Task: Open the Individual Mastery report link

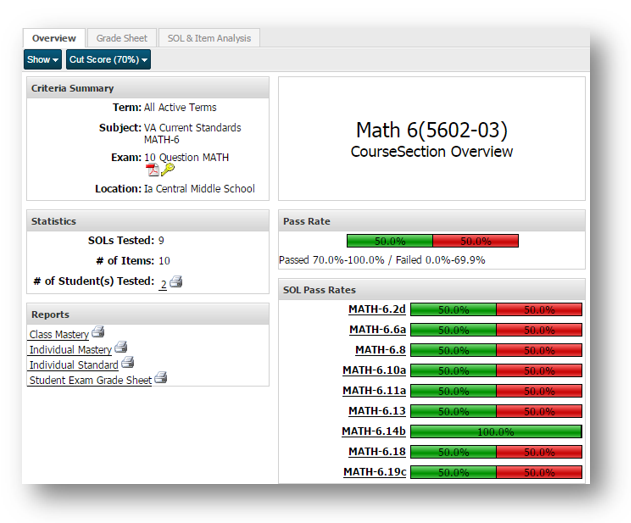Action: [x=70, y=350]
